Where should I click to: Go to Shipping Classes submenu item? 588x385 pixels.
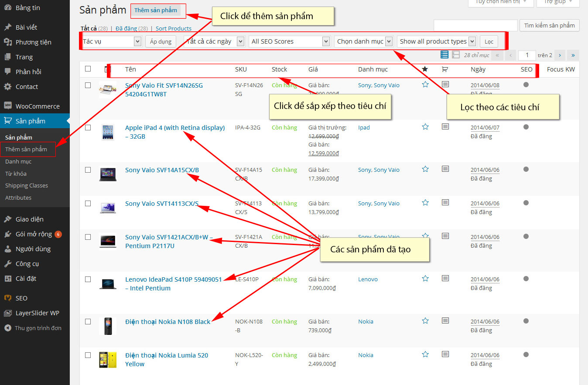[27, 185]
